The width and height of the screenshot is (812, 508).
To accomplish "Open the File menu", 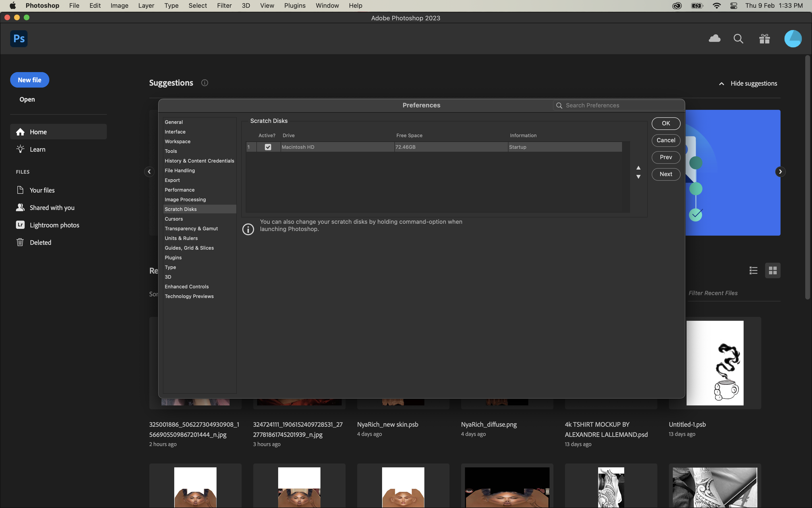I will click(74, 5).
